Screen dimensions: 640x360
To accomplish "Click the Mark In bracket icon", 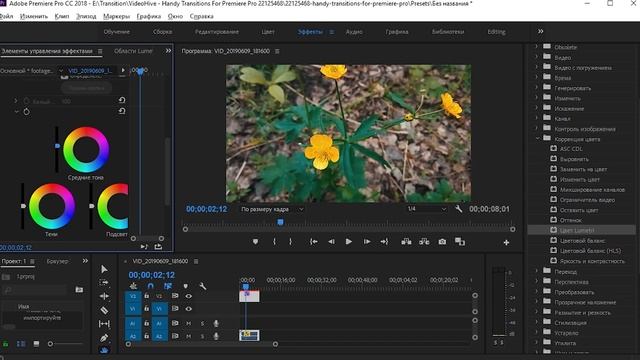I will [x=274, y=242].
